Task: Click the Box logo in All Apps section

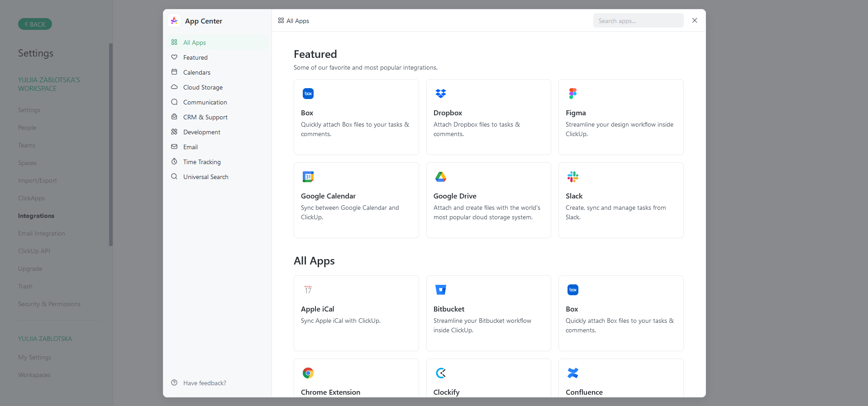Action: (573, 290)
